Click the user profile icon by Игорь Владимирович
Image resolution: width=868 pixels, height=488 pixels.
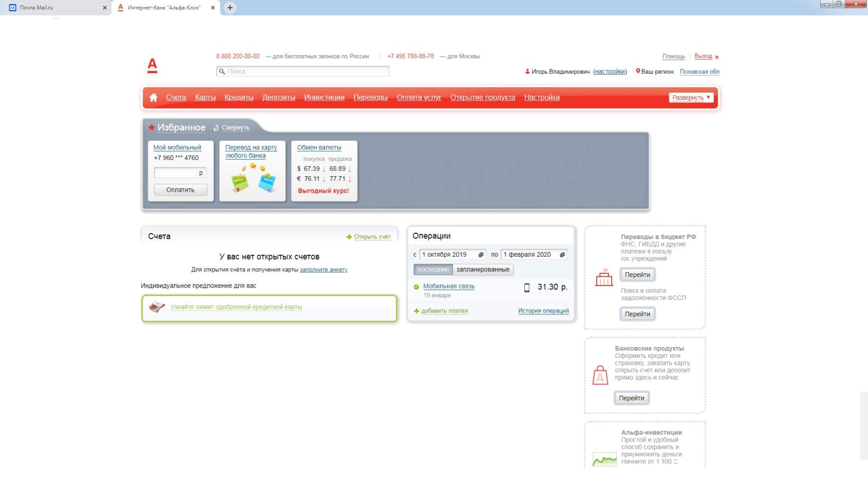527,71
